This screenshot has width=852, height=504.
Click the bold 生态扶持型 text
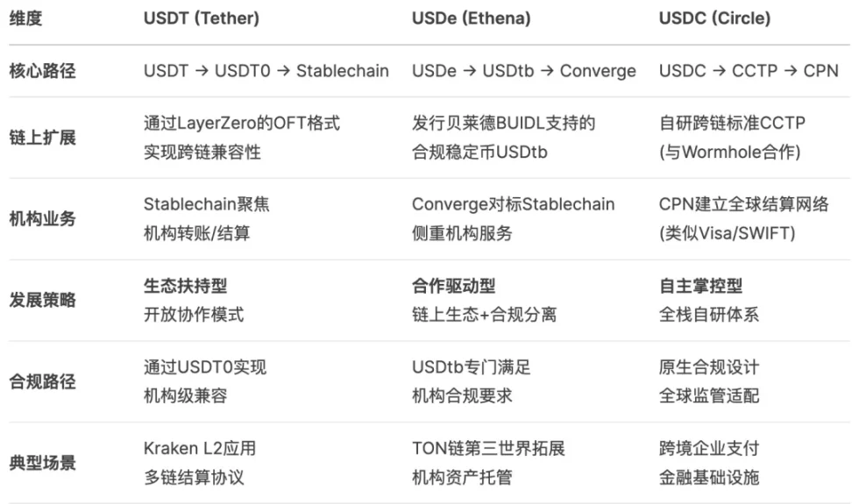(180, 286)
